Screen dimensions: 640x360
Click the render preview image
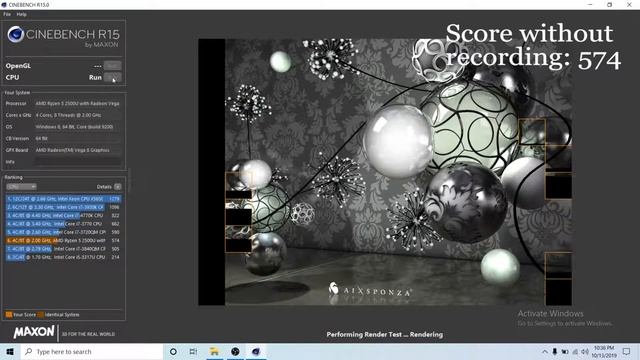tap(385, 172)
